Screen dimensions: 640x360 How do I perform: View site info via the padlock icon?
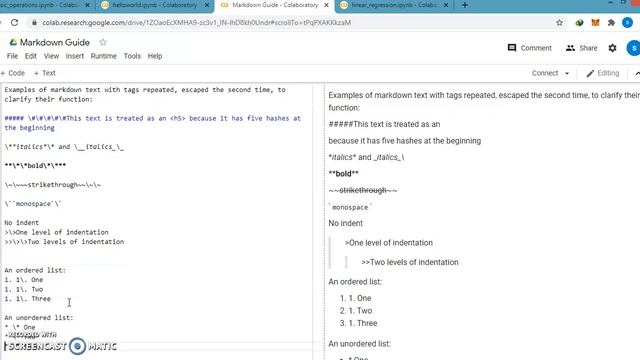pos(34,22)
